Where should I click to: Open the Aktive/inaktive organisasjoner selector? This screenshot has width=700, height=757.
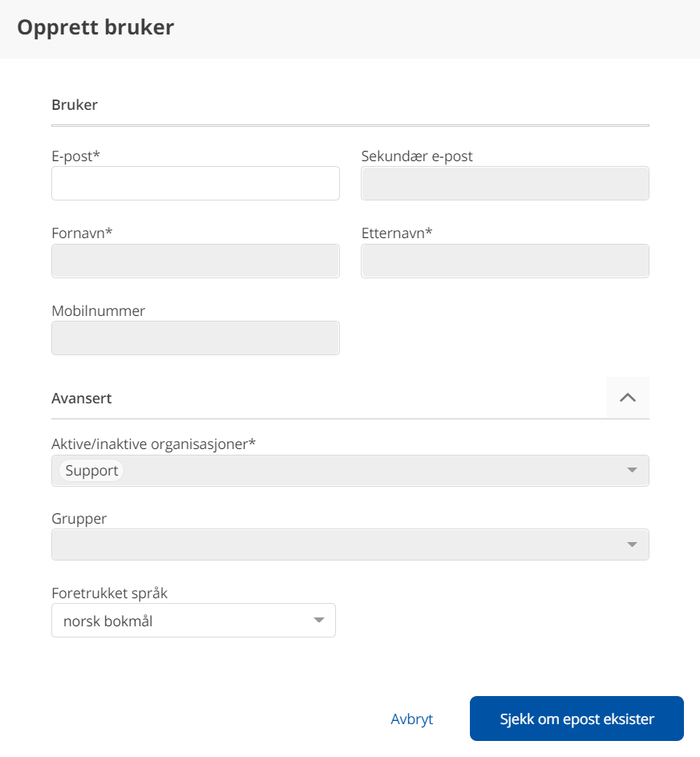(361, 471)
